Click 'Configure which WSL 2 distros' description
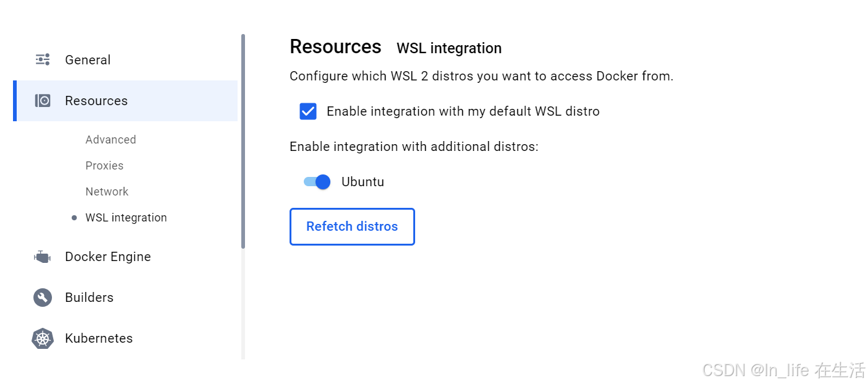 (481, 77)
